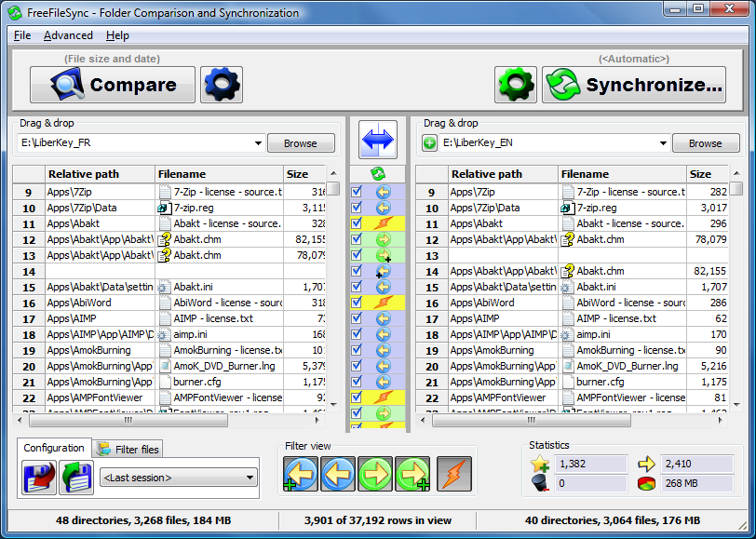Uncheck the checkbox for row 11
This screenshot has width=756, height=539.
[x=357, y=223]
